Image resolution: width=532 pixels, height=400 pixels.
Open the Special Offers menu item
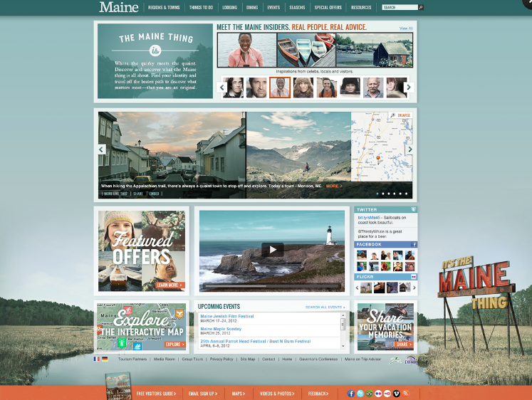point(328,7)
